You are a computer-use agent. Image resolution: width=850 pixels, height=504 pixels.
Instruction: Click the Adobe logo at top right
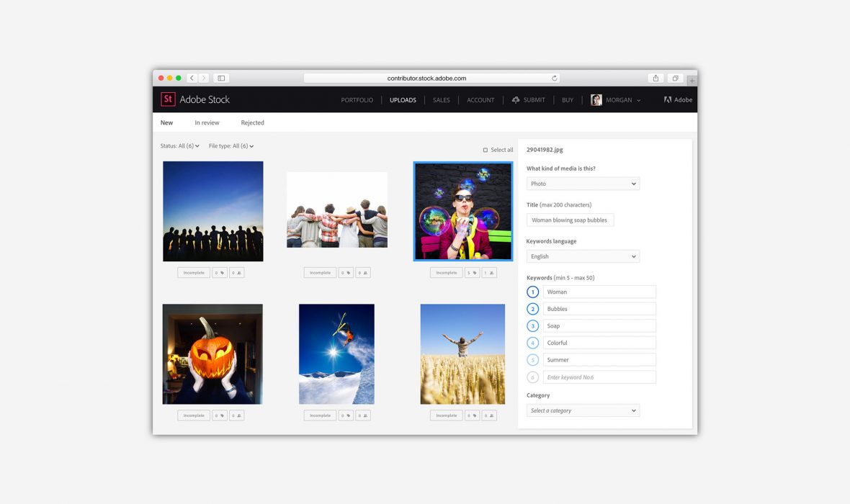668,100
